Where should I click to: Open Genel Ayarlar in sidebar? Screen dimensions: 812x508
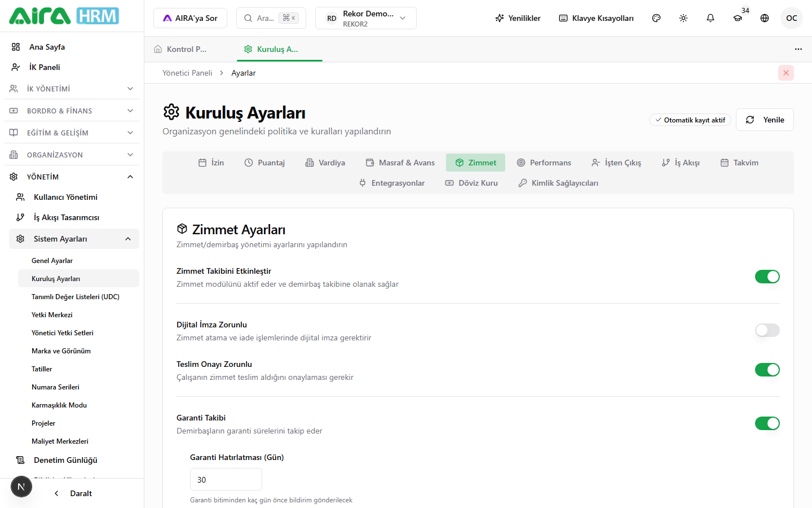pyautogui.click(x=78, y=261)
